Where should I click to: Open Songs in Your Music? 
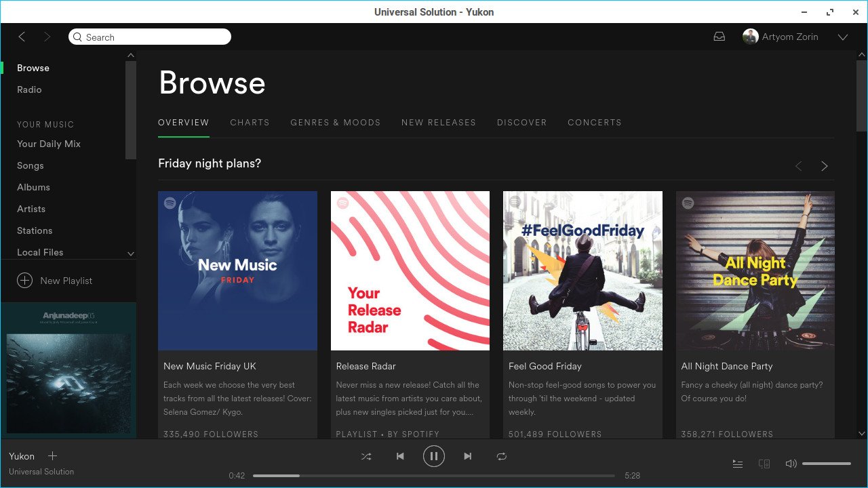tap(31, 165)
